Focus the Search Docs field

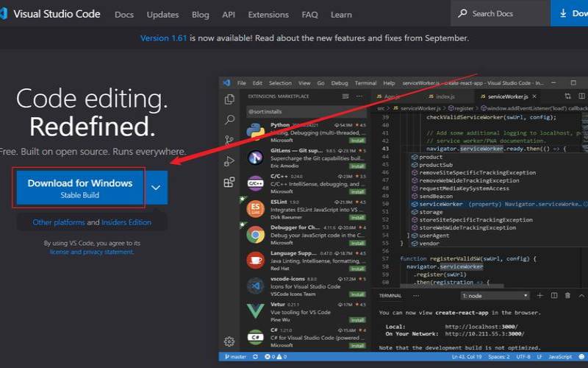pos(501,13)
